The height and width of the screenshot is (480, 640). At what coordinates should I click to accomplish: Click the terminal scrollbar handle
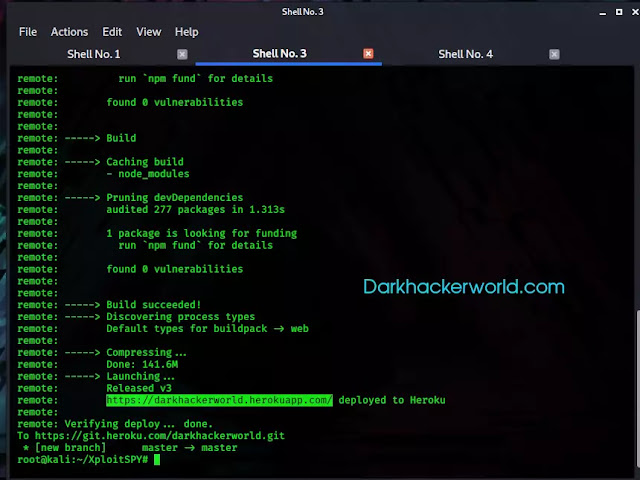coord(637,388)
